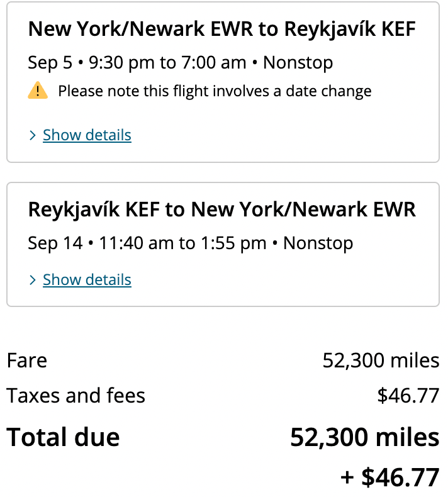The height and width of the screenshot is (497, 448).
Task: Click the $46.77 taxes and fees amount
Action: (x=408, y=396)
